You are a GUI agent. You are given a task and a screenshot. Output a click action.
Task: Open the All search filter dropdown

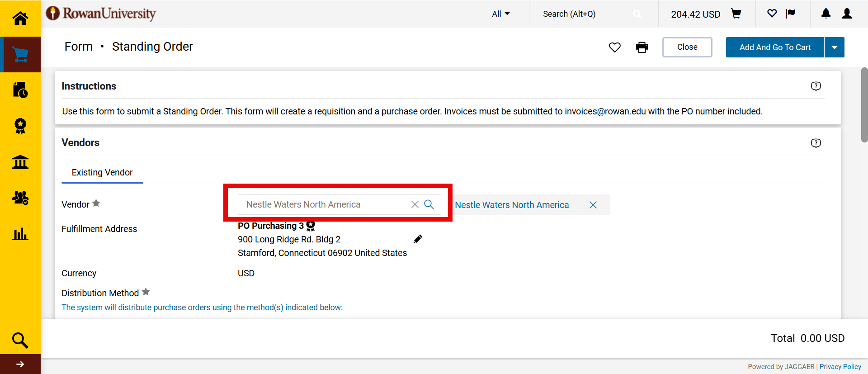tap(501, 14)
